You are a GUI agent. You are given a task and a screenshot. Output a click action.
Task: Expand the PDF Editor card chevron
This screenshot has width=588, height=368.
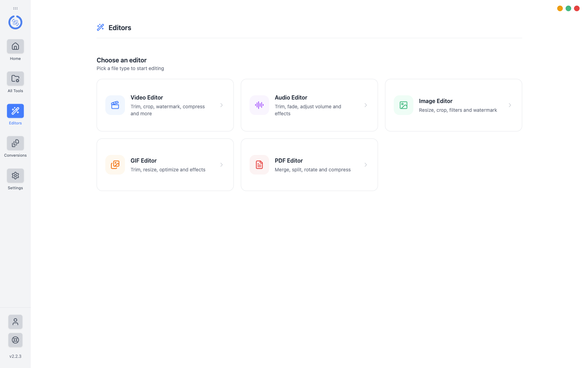(366, 165)
